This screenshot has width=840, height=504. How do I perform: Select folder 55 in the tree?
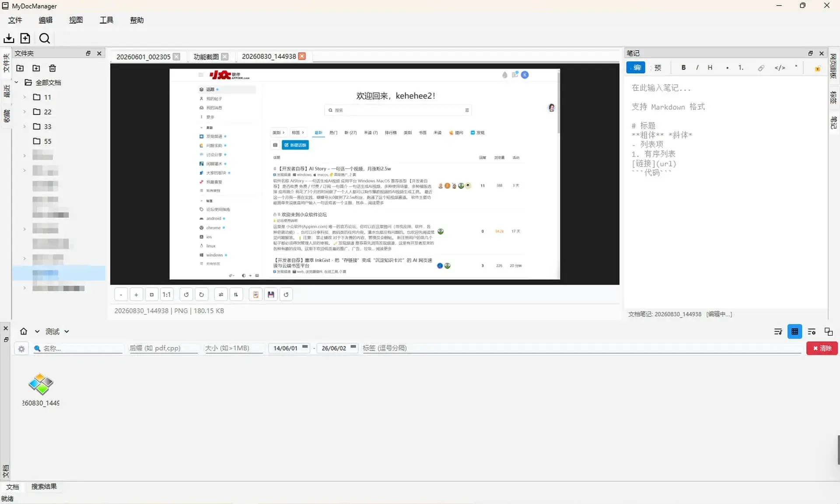click(x=43, y=141)
